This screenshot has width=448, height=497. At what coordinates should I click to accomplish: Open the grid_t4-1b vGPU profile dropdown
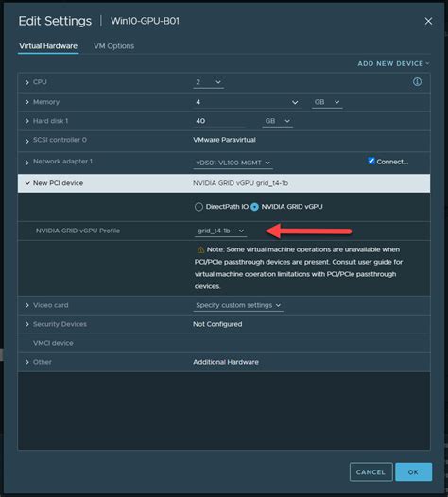220,231
